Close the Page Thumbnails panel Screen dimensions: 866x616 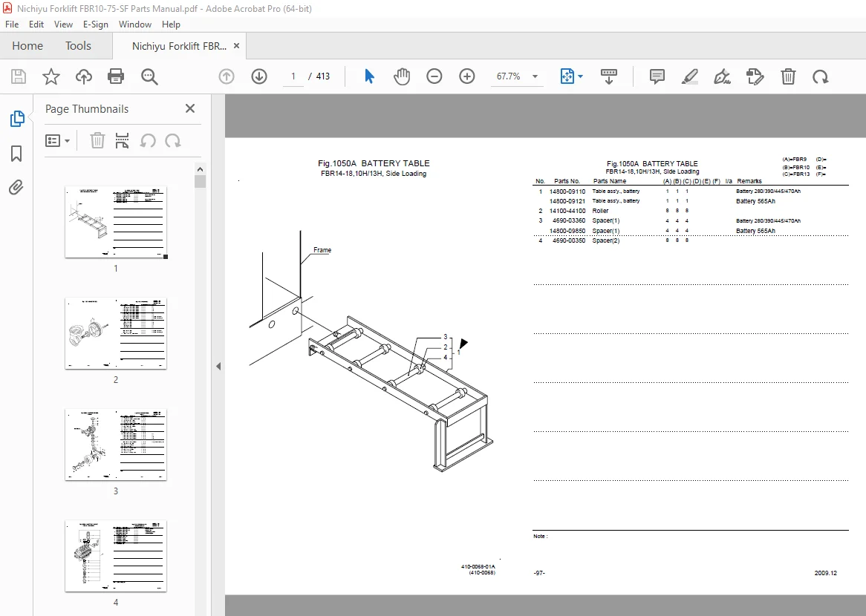(x=190, y=109)
